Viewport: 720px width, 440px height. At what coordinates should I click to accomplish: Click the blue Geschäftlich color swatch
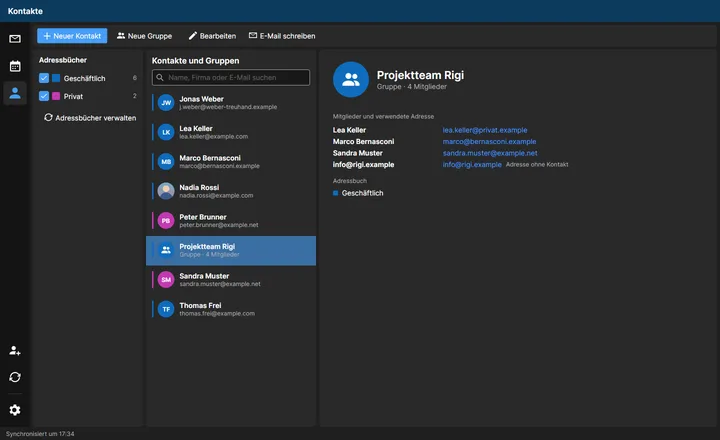[x=56, y=78]
